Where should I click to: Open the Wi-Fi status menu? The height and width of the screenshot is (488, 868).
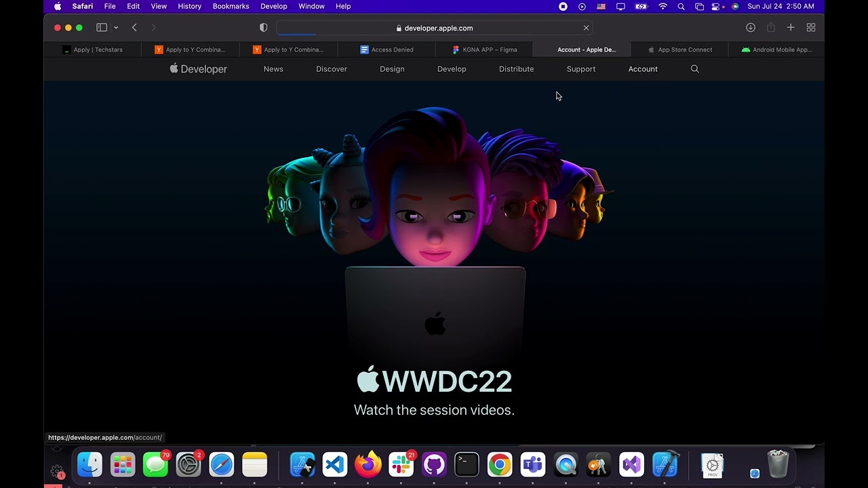click(x=663, y=6)
